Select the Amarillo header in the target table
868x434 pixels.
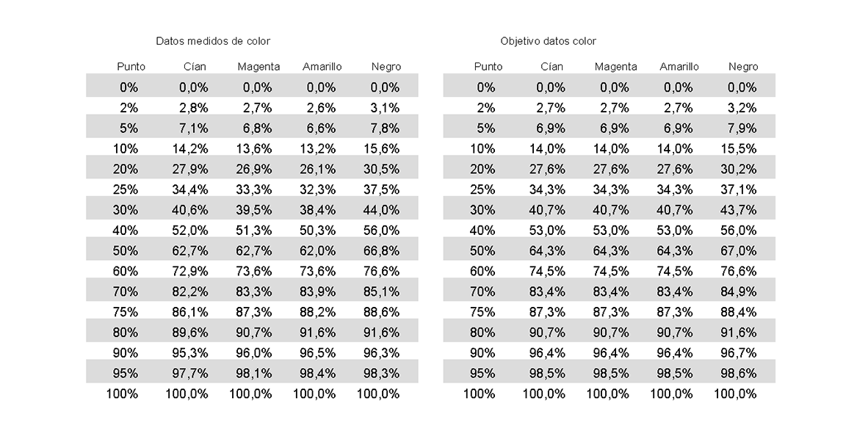pos(679,66)
